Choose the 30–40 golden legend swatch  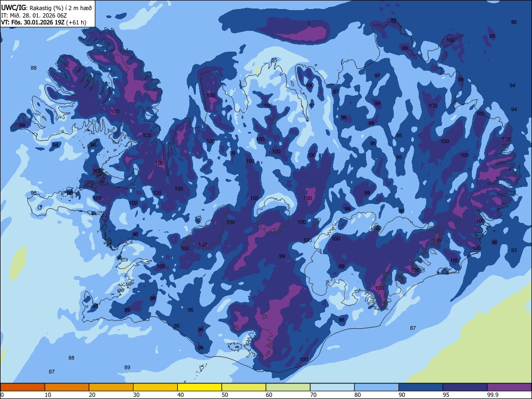155,387
